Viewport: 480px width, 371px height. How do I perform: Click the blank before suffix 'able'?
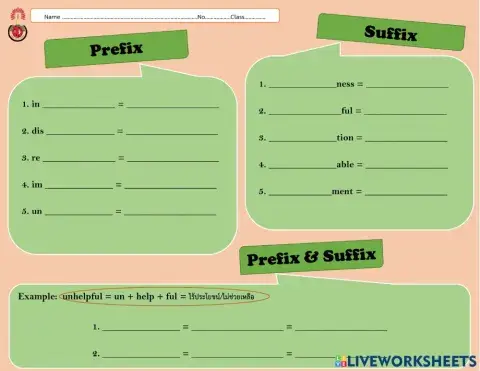[303, 165]
